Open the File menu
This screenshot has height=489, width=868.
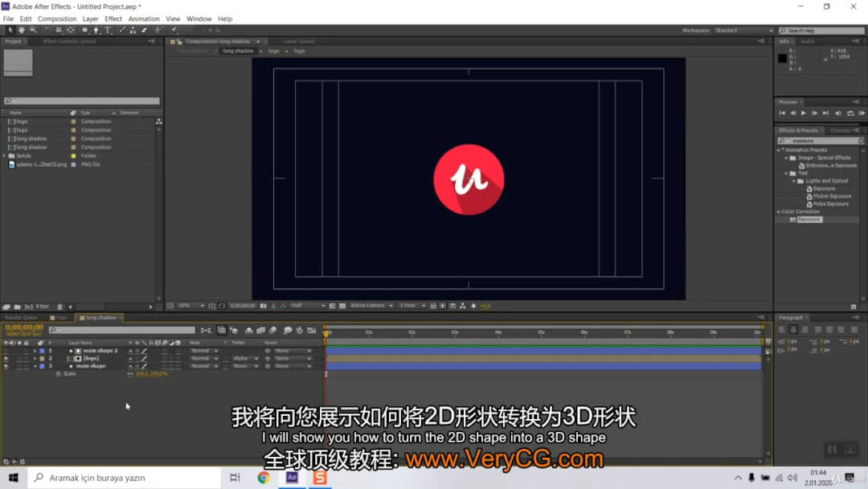8,18
